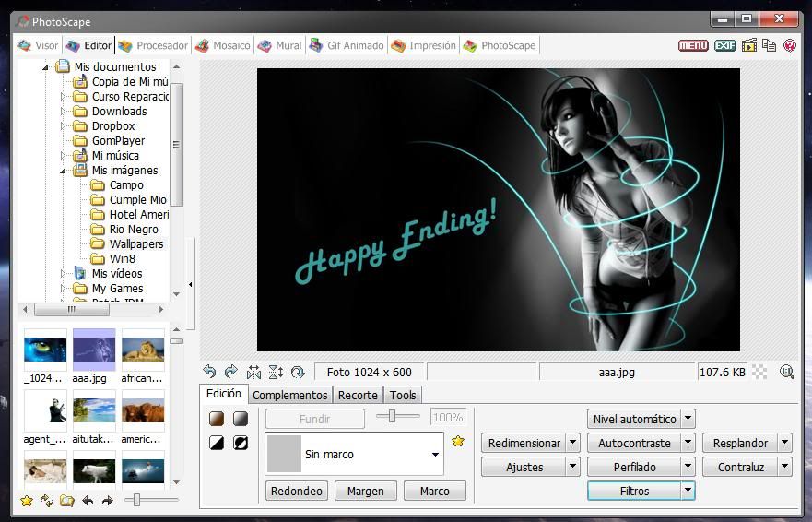Open the PhotoScape home tab
The image size is (812, 522).
(500, 45)
